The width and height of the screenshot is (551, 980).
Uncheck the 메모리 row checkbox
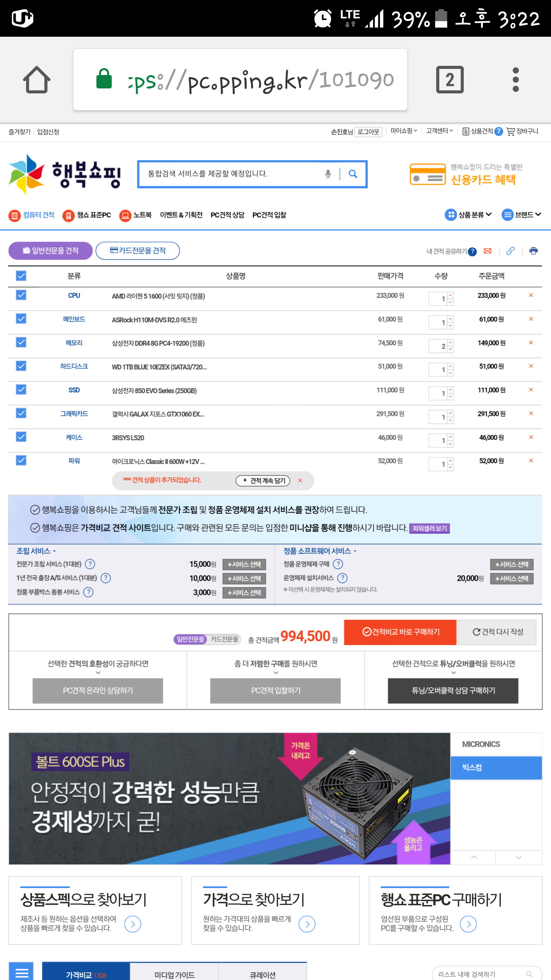[x=21, y=342]
